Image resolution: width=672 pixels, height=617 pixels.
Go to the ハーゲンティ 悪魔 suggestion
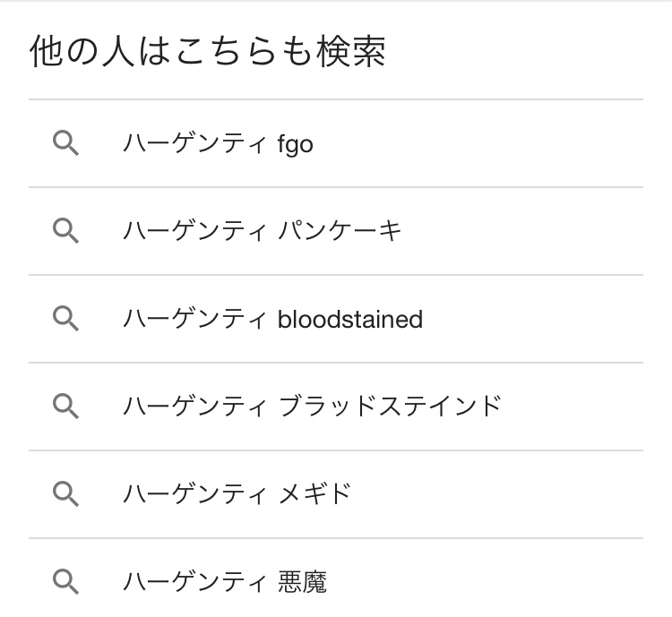(225, 581)
